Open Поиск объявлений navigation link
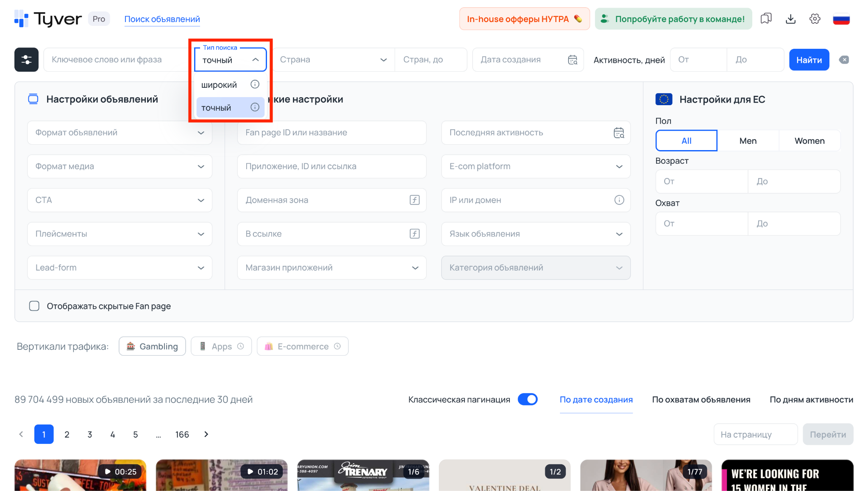Viewport: 868px width, 491px height. point(162,19)
